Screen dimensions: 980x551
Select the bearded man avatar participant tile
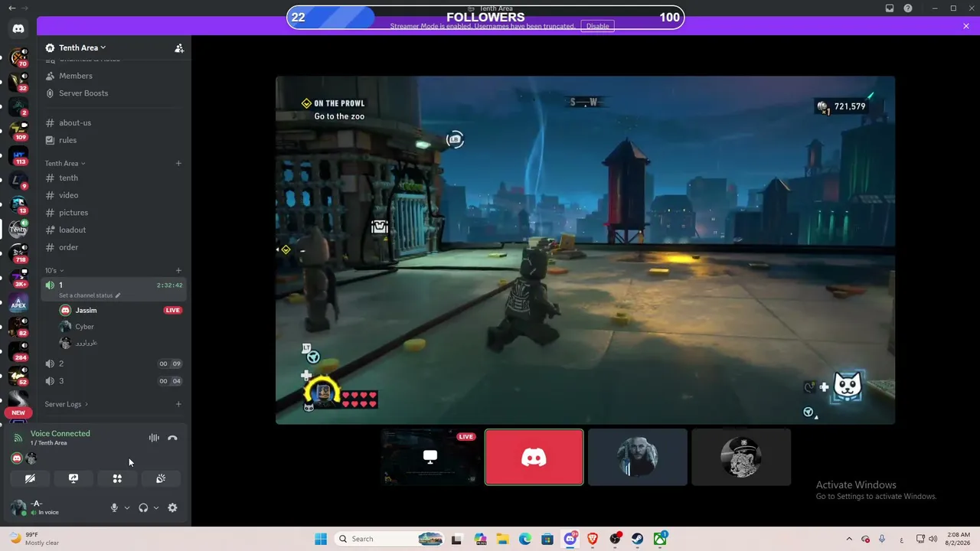click(638, 457)
